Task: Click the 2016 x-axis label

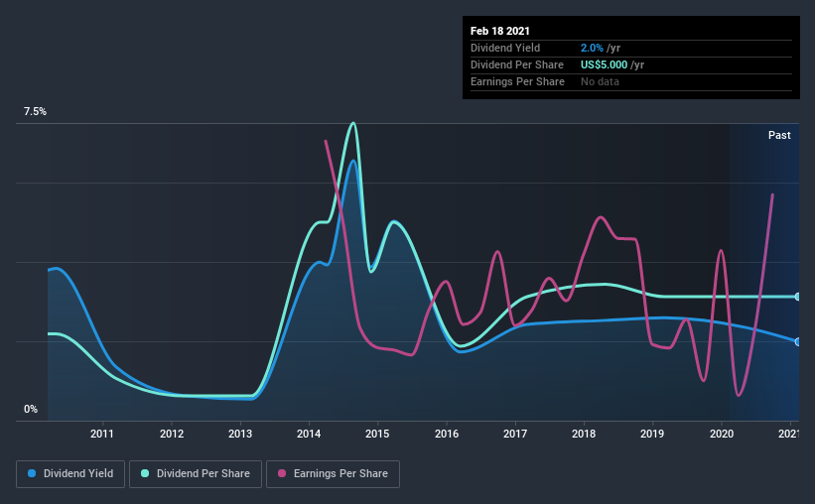Action: [x=447, y=434]
